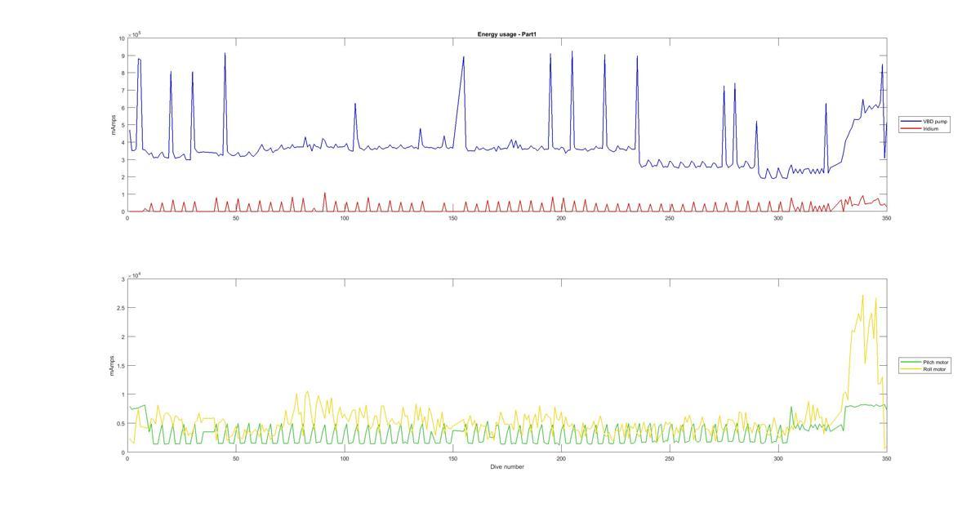Click the green line sample beside Pitch motor

tap(911, 362)
